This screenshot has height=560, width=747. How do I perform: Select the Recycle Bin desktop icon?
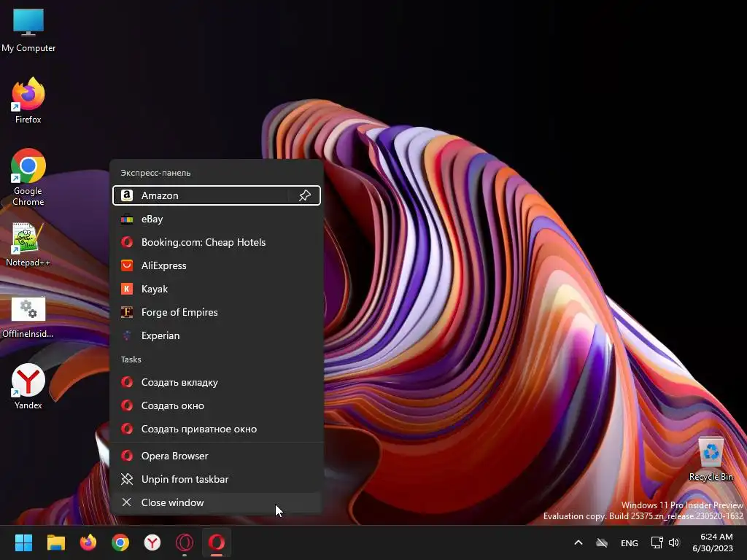pyautogui.click(x=711, y=459)
